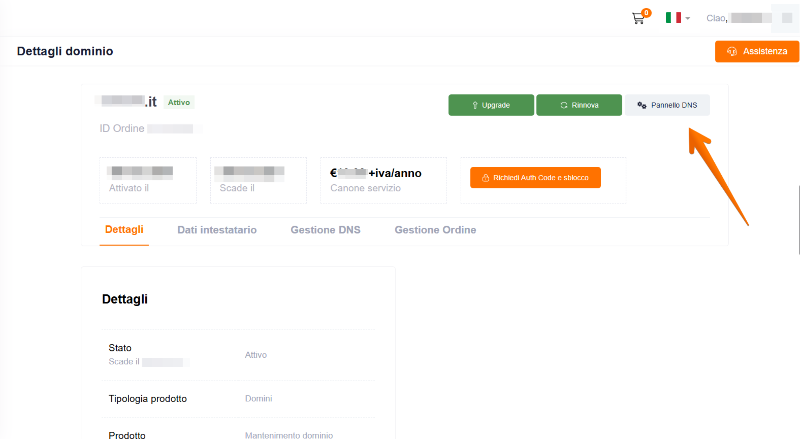Expand the language dropdown arrow
The image size is (800, 439).
[x=688, y=19]
